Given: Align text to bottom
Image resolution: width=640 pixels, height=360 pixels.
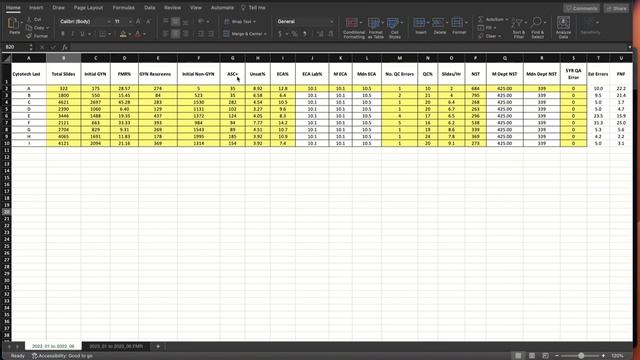Looking at the screenshot, I should 185,21.
